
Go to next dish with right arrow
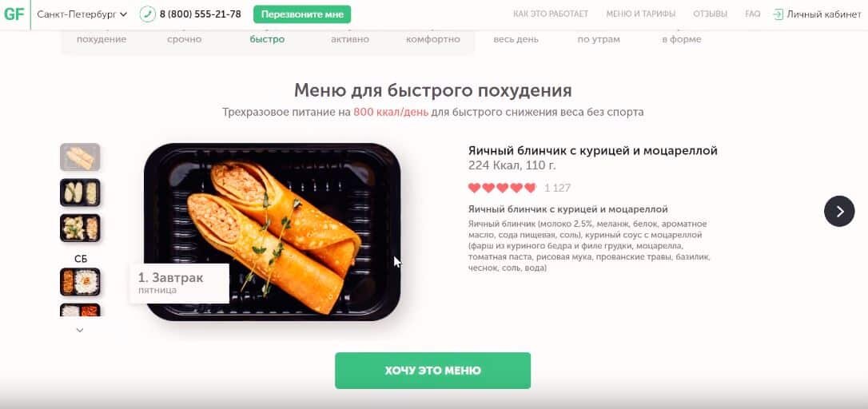point(839,212)
